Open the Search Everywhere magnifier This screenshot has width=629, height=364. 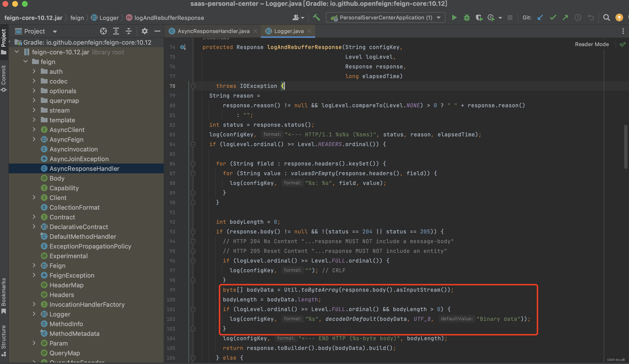[606, 18]
